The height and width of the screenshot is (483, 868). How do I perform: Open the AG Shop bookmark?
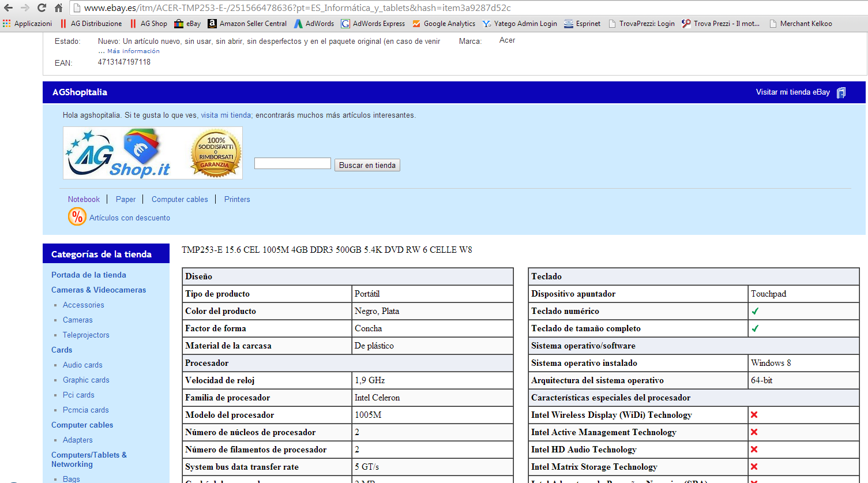coord(148,24)
